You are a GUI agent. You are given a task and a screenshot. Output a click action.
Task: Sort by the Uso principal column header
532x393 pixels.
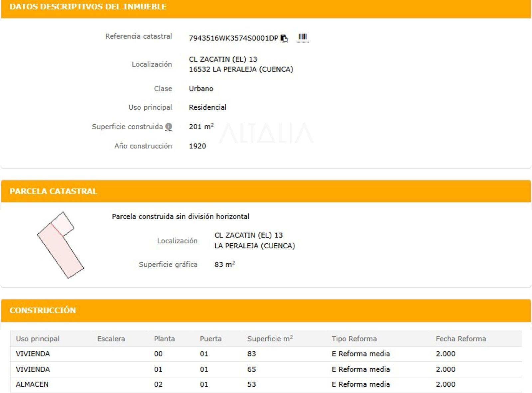[38, 339]
